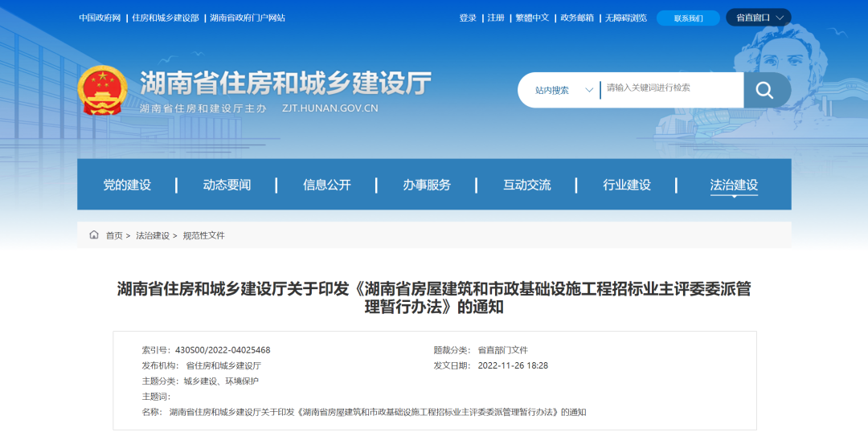Click the article headline title
868x432 pixels.
coord(434,298)
